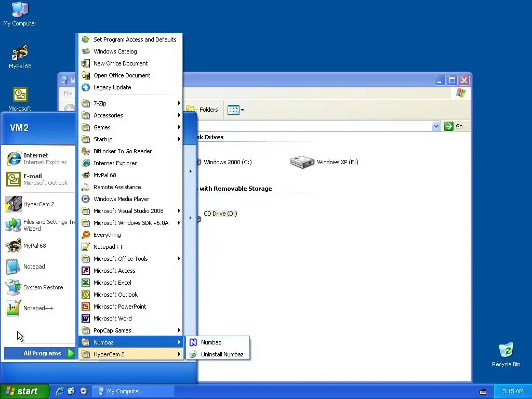Image resolution: width=532 pixels, height=399 pixels.
Task: Click the system clock showing 5:15 AM
Action: click(513, 391)
